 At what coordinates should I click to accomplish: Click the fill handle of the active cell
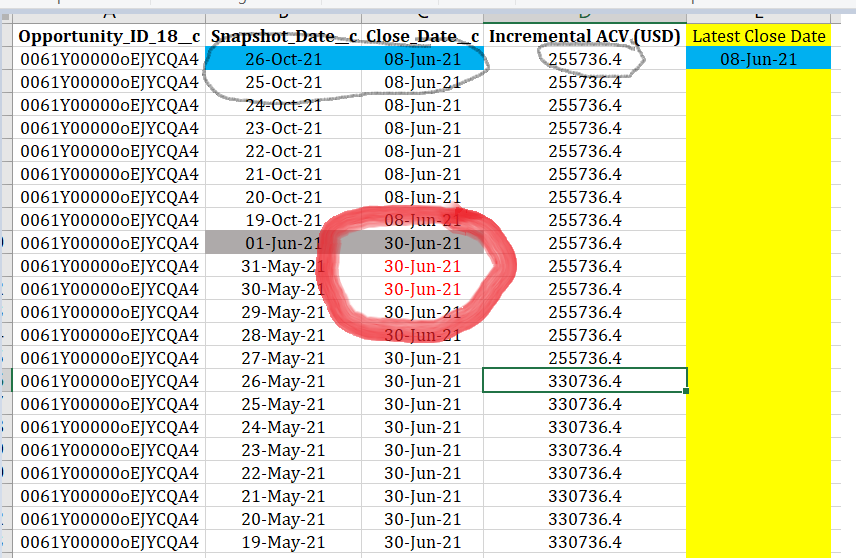[686, 391]
